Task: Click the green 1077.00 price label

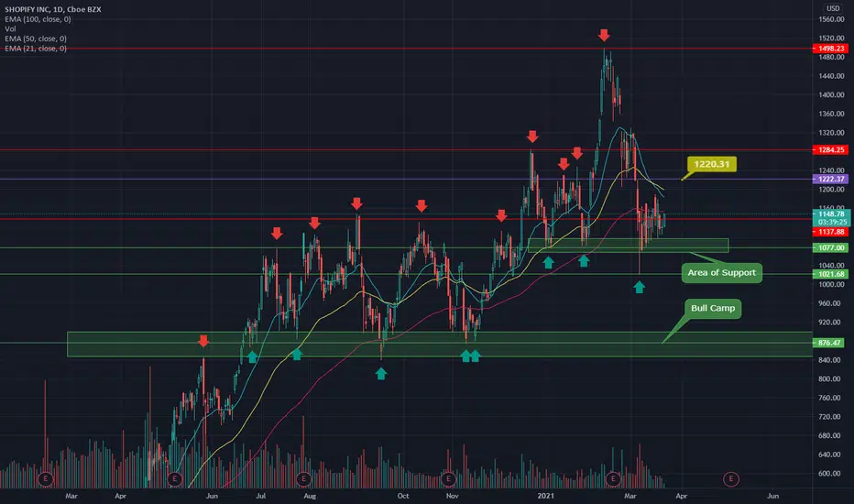Action: [830, 248]
